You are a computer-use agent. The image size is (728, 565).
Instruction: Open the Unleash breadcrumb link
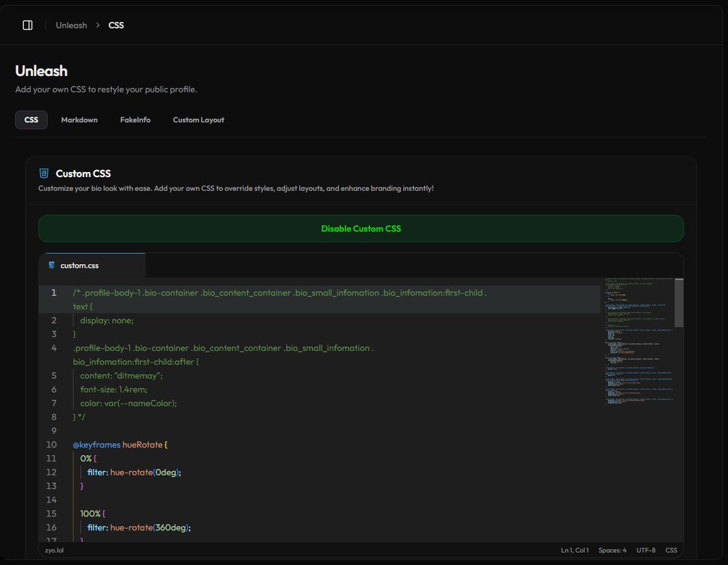point(71,25)
